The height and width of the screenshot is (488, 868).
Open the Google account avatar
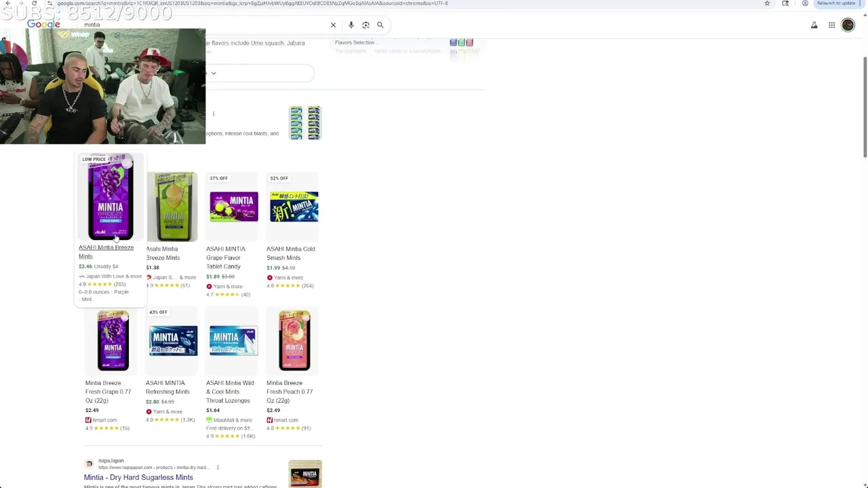848,25
